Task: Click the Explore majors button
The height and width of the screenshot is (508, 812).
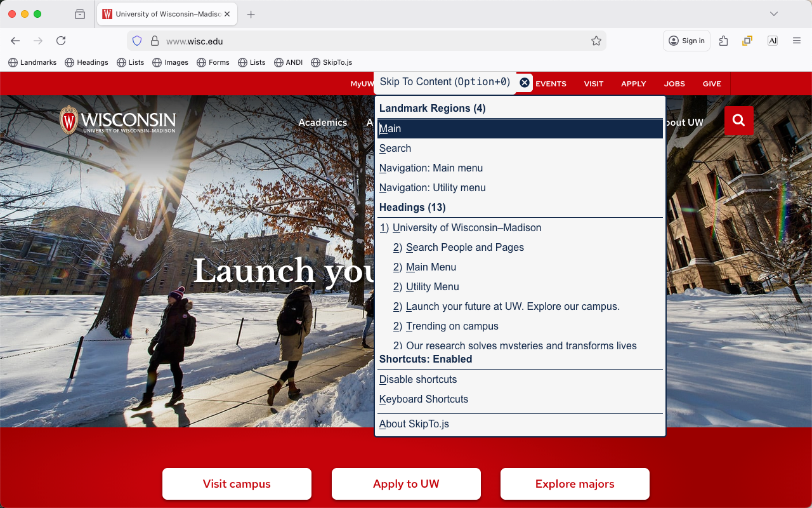Action: coord(575,484)
